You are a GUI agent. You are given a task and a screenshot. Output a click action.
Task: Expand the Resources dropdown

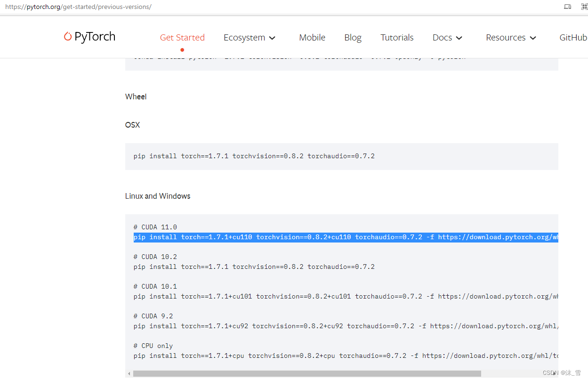tap(510, 37)
